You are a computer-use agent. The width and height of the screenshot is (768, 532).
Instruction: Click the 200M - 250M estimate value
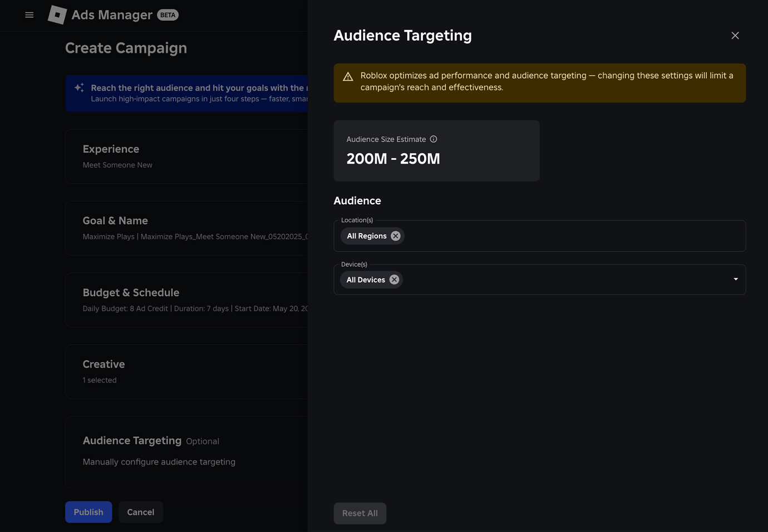point(393,159)
